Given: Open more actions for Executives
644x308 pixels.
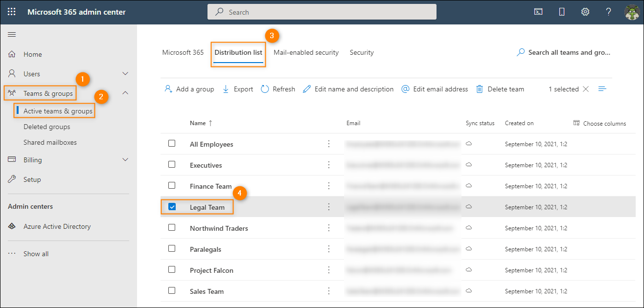Looking at the screenshot, I should [329, 165].
